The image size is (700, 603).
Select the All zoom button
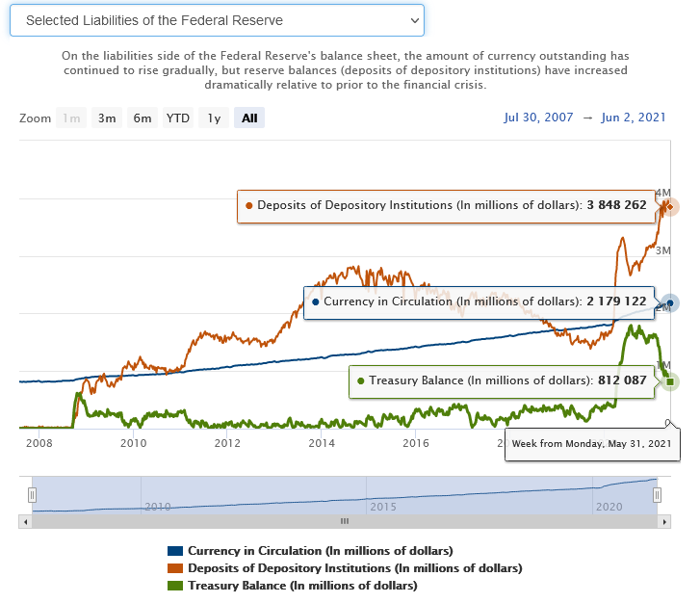(x=249, y=118)
